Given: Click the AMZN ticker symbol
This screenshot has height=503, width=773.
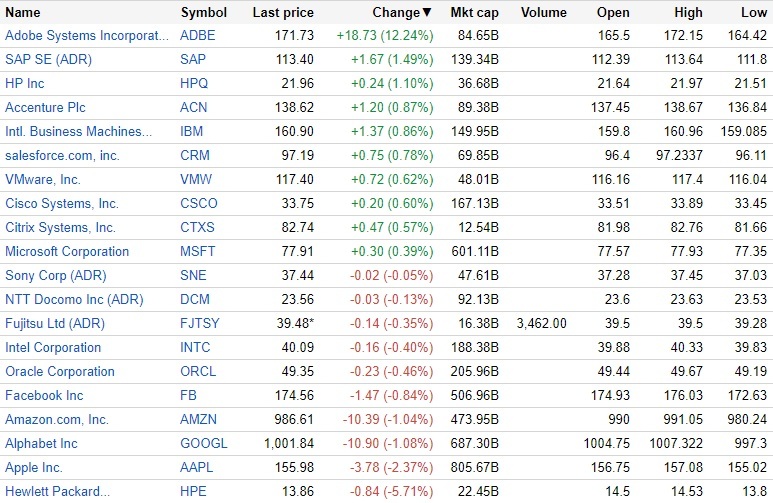Looking at the screenshot, I should [x=197, y=419].
